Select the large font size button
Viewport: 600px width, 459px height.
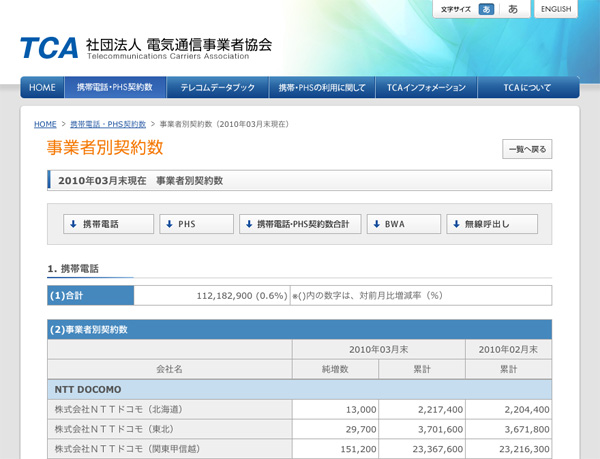513,9
